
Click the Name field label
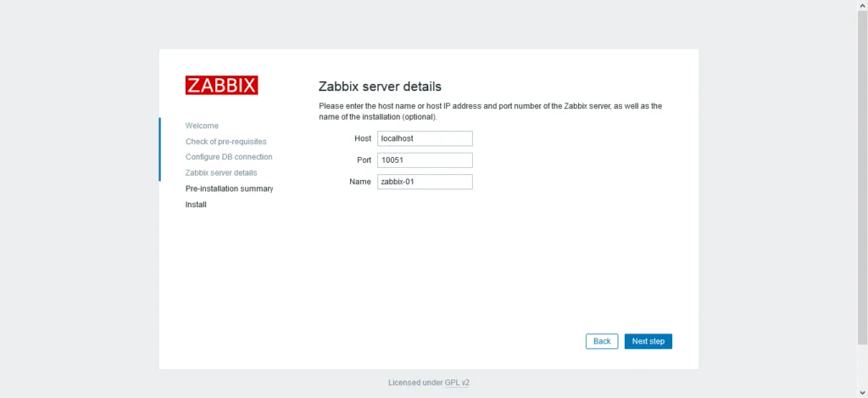(x=360, y=182)
